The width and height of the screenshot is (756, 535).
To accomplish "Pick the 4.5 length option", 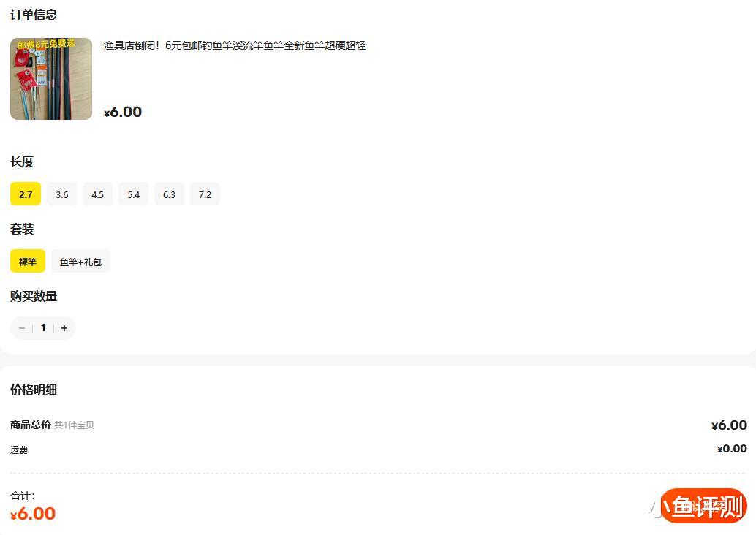I will point(97,194).
